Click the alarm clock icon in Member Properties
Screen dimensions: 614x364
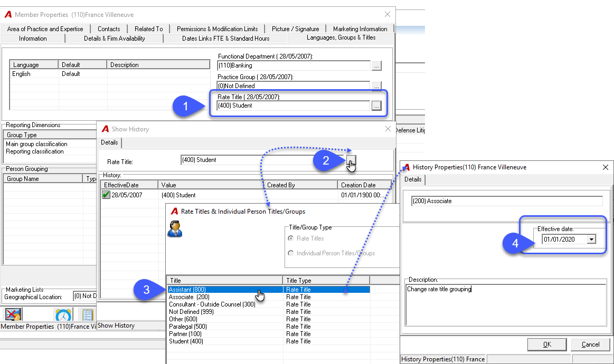tap(63, 315)
